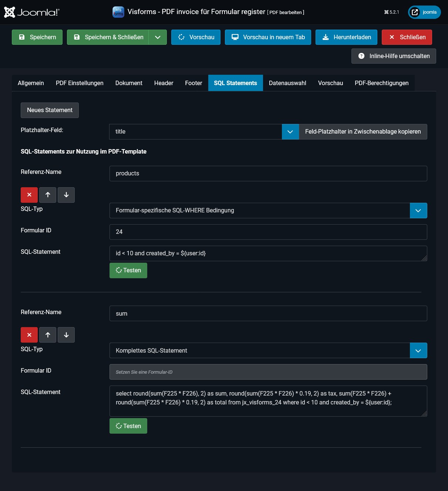Viewport: 448px width, 491px height.
Task: Move the products statement down
Action: pyautogui.click(x=66, y=195)
